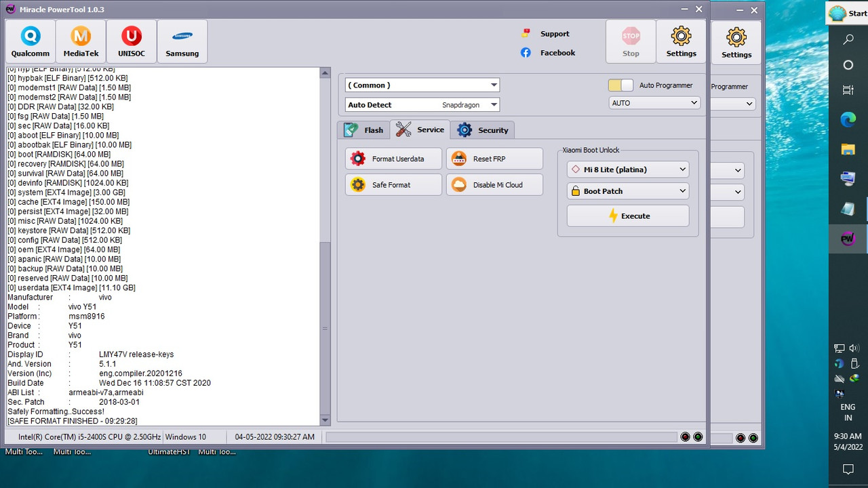The height and width of the screenshot is (488, 868).
Task: Open the Boot Patch method dropdown
Action: pos(628,191)
